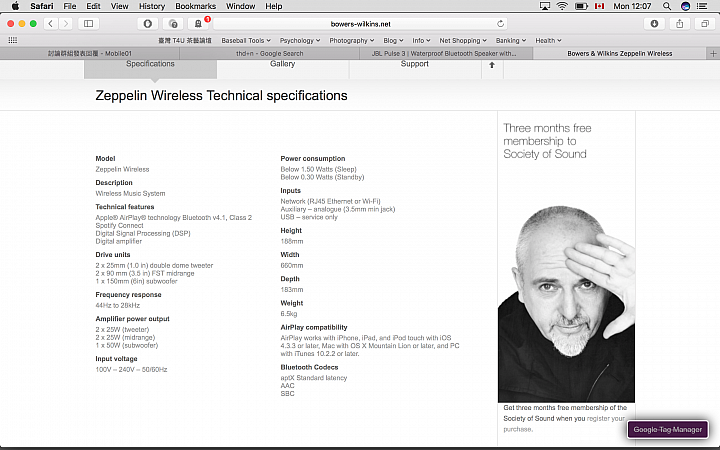Open the File menu
The height and width of the screenshot is (450, 720).
click(70, 6)
